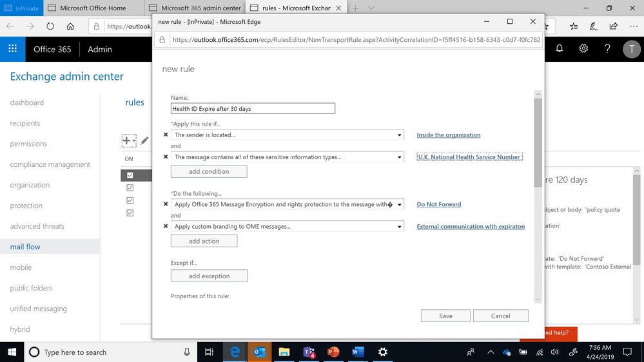Click the add action button
Viewport: 644px width, 362px height.
(x=204, y=241)
